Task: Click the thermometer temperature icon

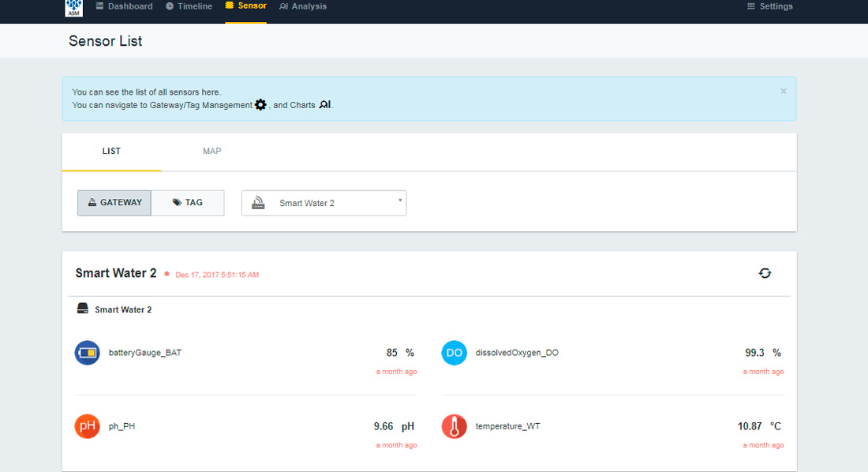Action: coord(454,426)
